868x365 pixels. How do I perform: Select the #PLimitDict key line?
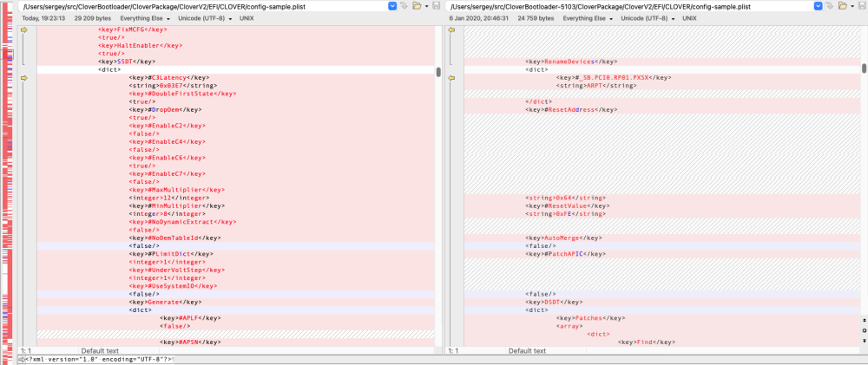click(x=171, y=254)
